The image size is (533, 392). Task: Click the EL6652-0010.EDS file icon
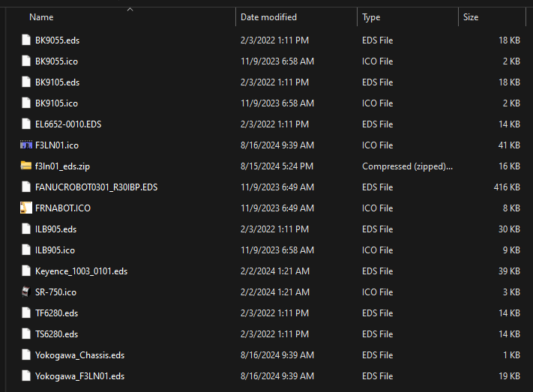[26, 124]
